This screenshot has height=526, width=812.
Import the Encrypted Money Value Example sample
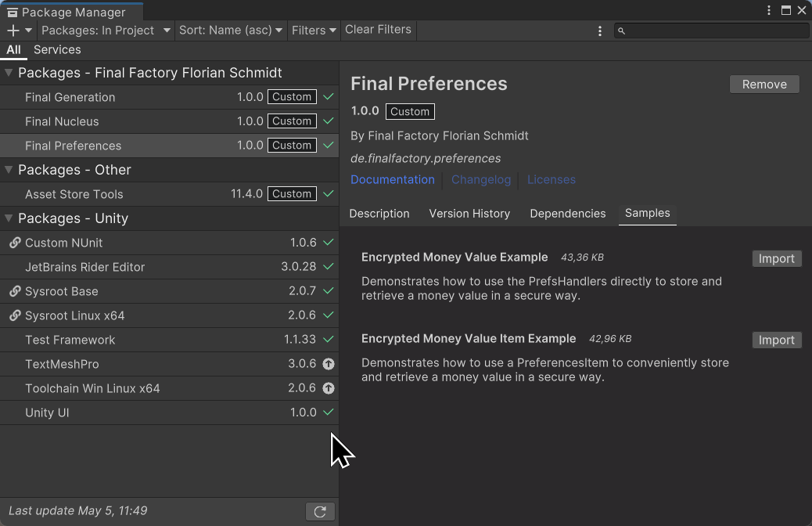tap(776, 258)
